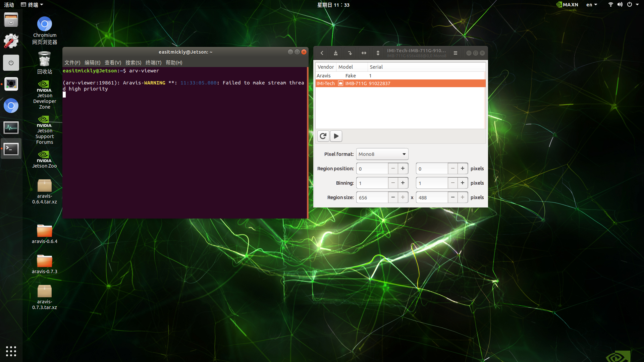
Task: Increase Region position X value
Action: coord(403,169)
